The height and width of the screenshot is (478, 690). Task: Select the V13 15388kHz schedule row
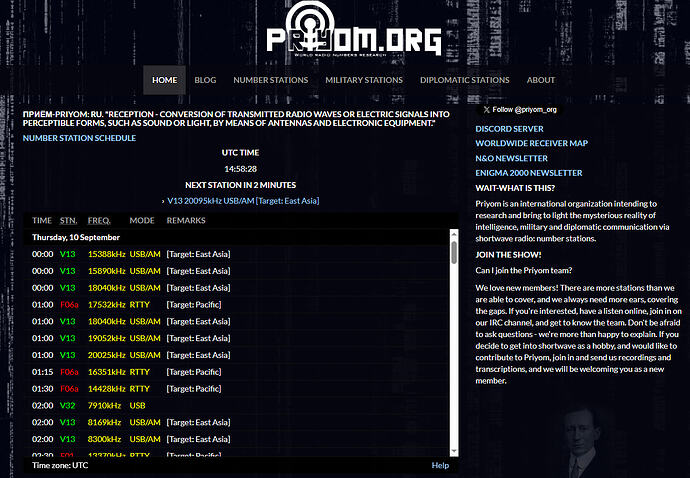point(237,254)
